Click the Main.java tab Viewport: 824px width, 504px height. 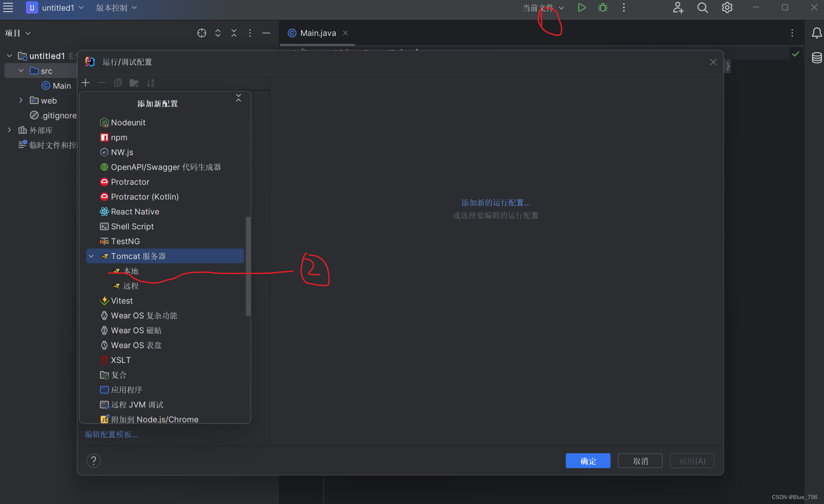click(x=316, y=32)
